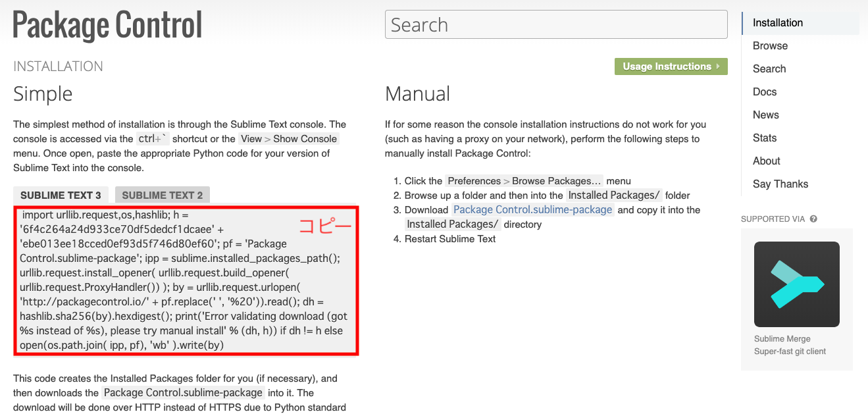
Task: Click the Simple heading
Action: (43, 93)
